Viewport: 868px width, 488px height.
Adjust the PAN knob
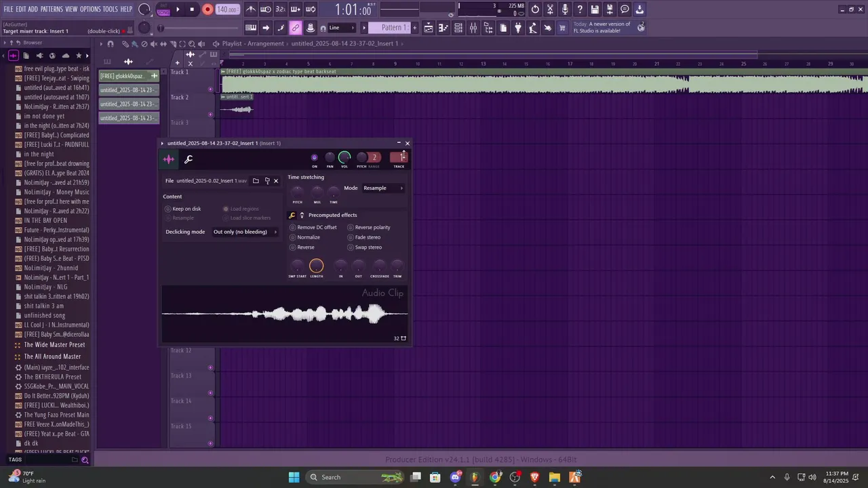330,158
